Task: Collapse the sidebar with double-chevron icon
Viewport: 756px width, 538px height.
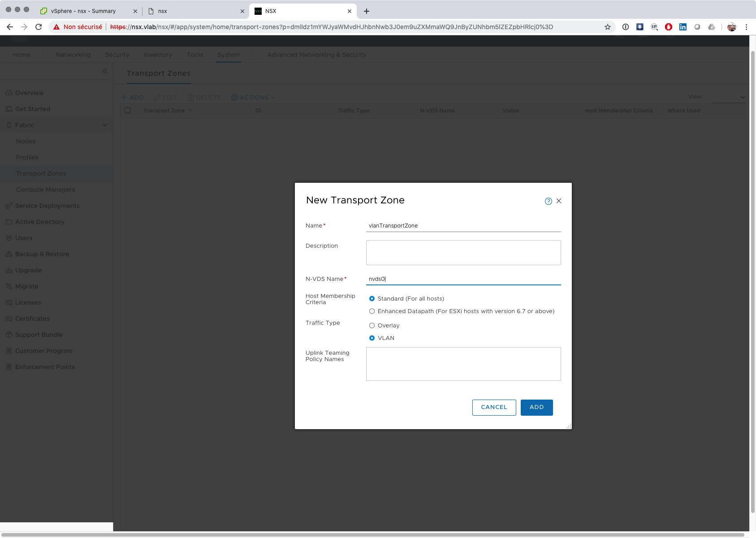Action: [x=105, y=71]
